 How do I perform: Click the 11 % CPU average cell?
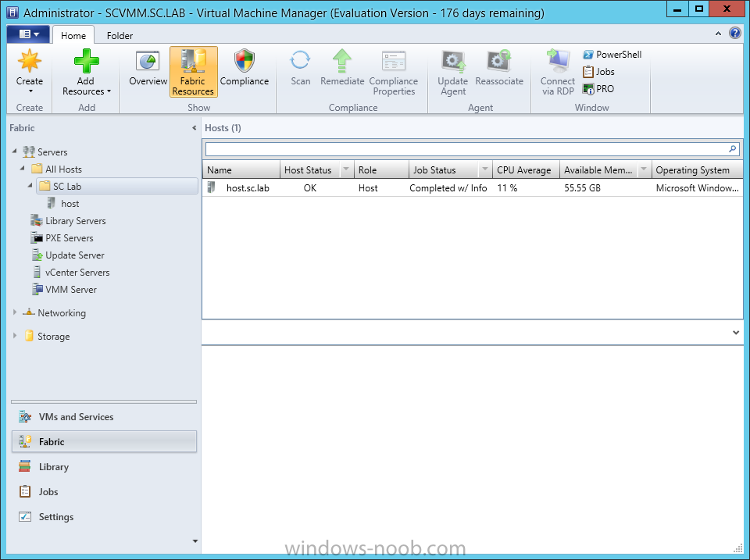tap(507, 188)
